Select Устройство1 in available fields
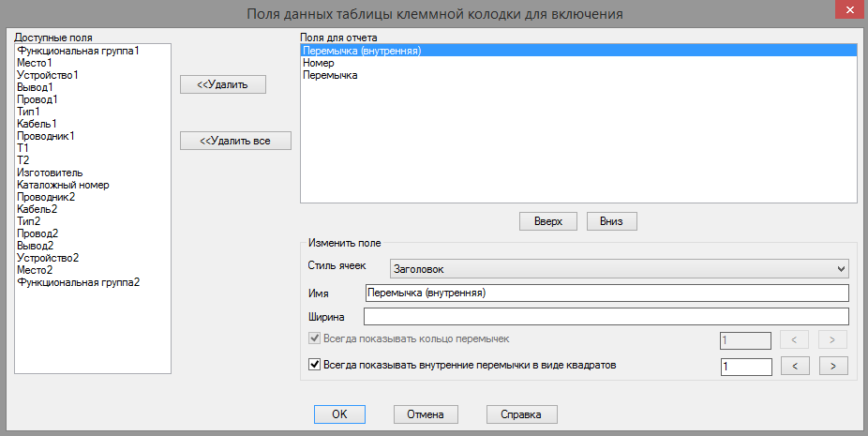The height and width of the screenshot is (436, 868). tap(93, 75)
